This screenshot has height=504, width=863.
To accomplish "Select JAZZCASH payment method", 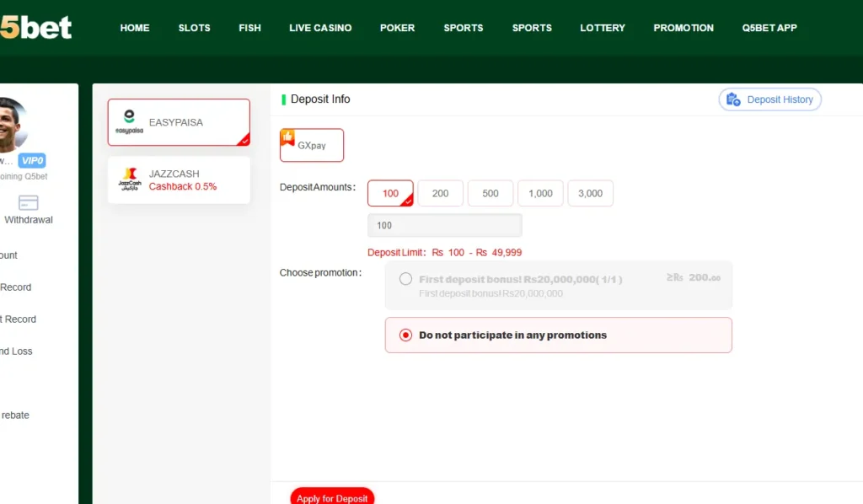I will coord(179,180).
